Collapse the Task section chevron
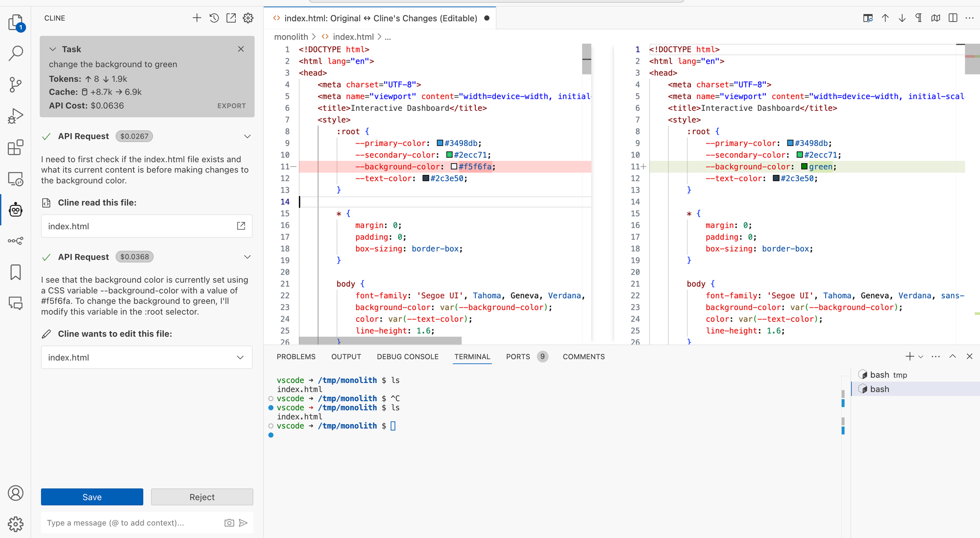Screen dimensions: 980x538 (x=53, y=49)
